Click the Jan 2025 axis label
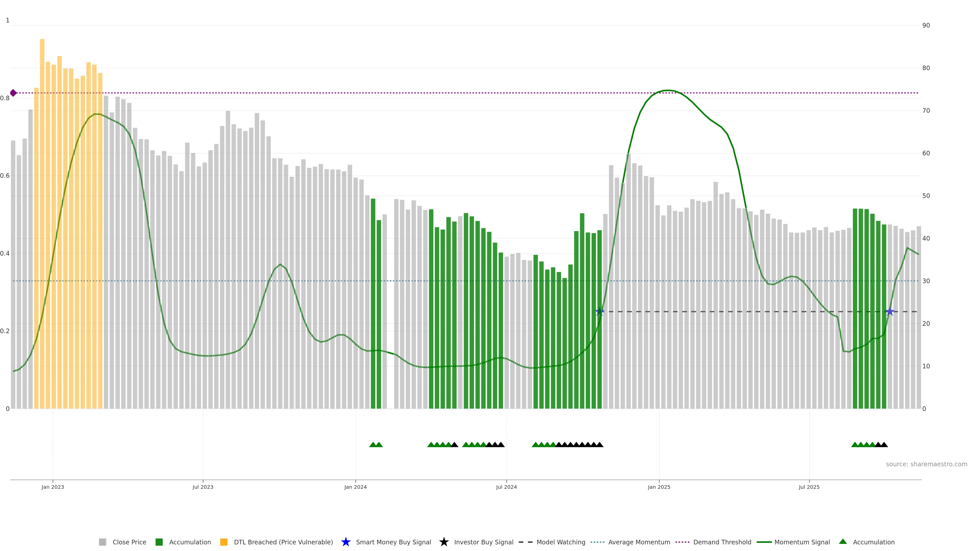The width and height of the screenshot is (980, 551). 659,487
